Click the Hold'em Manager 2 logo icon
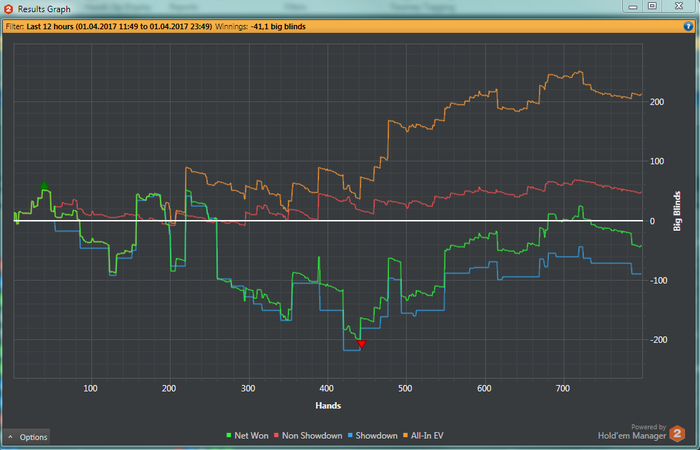This screenshot has height=450, width=700. (677, 433)
